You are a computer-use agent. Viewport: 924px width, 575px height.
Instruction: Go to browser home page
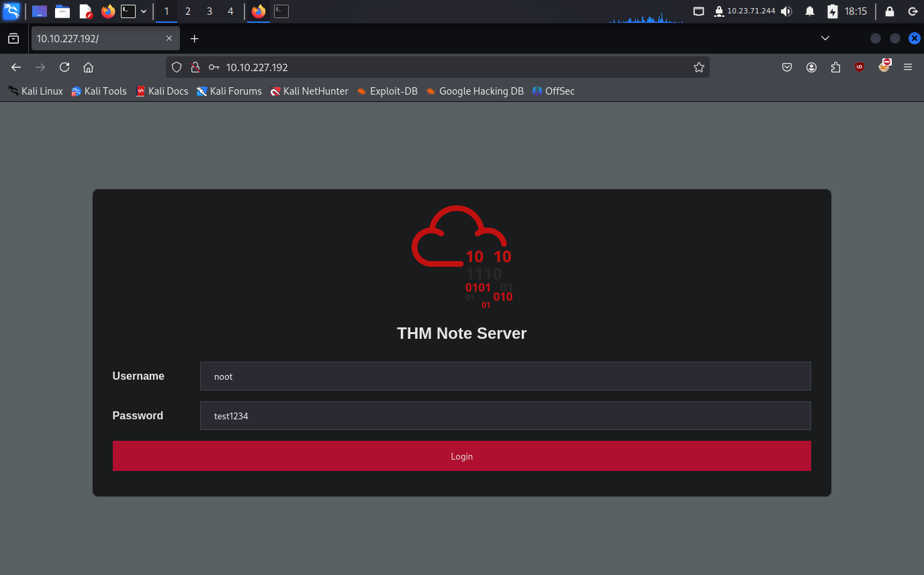pos(88,67)
